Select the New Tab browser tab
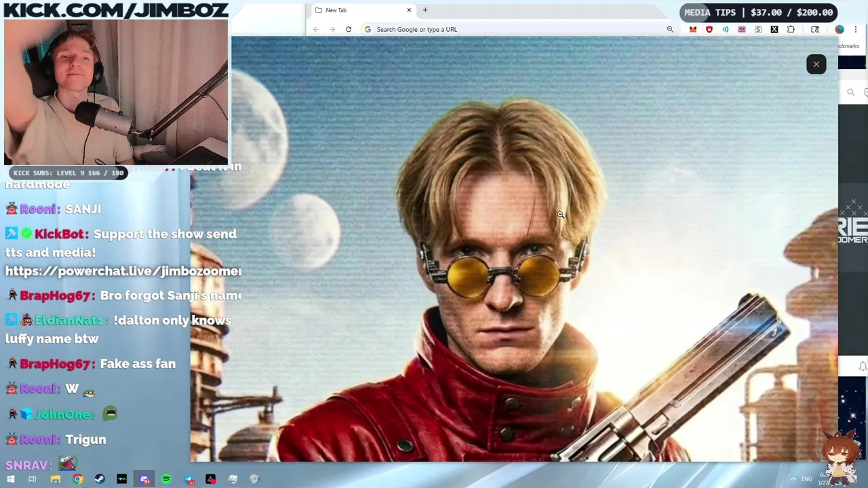Viewport: 868px width, 488px height. pos(363,10)
